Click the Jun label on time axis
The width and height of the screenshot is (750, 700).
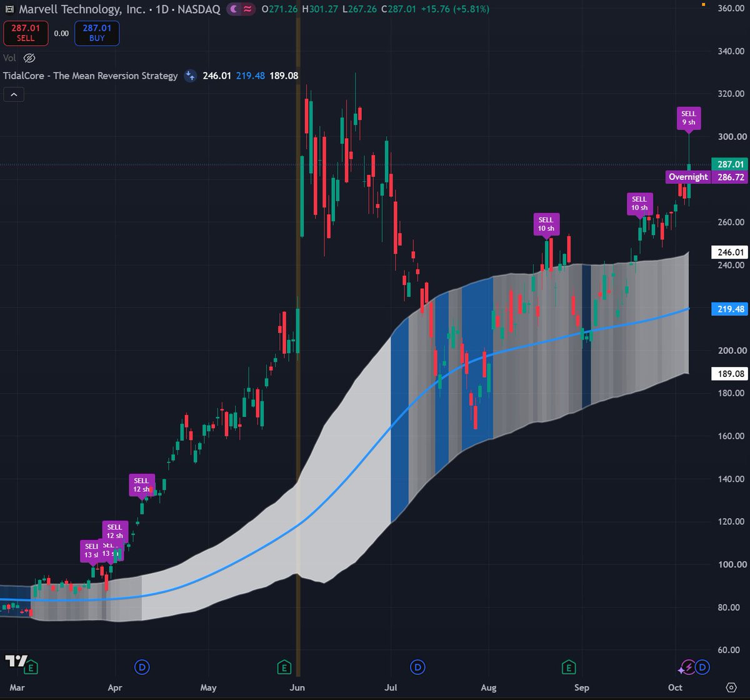point(298,687)
